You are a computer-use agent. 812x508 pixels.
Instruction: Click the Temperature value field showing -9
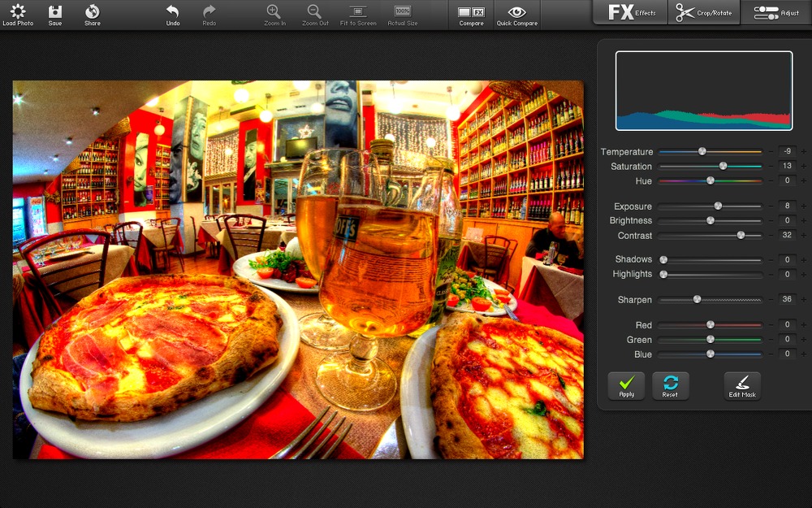787,151
